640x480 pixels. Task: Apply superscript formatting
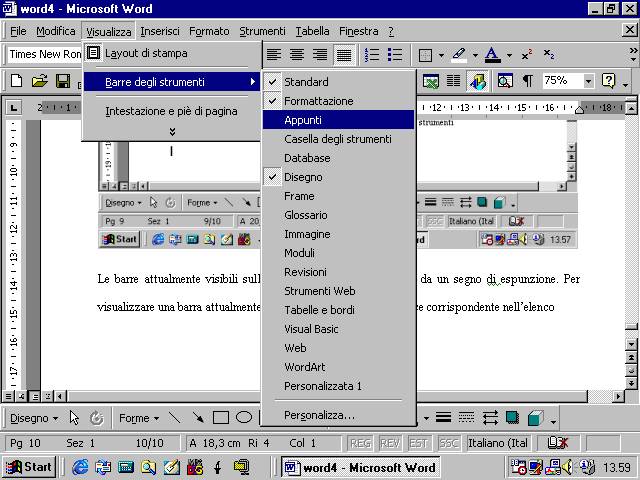(527, 55)
